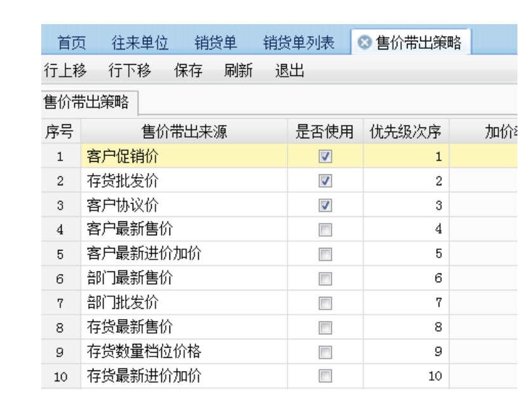Select the 客户促销价 row cell
This screenshot has height=411, width=532.
(184, 156)
